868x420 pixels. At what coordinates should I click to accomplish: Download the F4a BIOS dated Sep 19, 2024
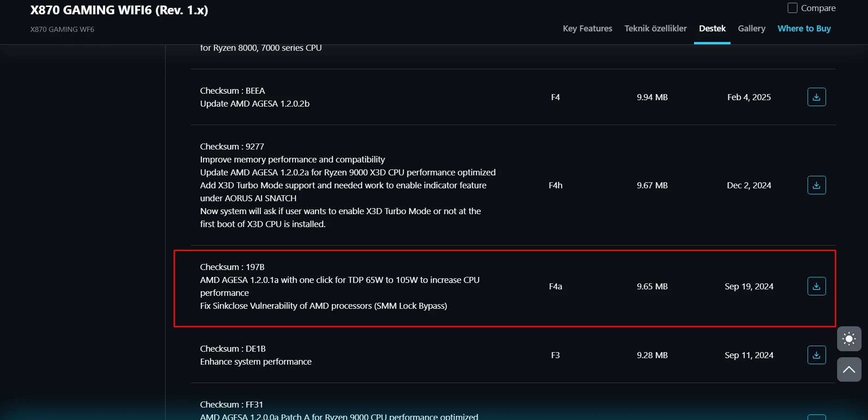pos(816,286)
